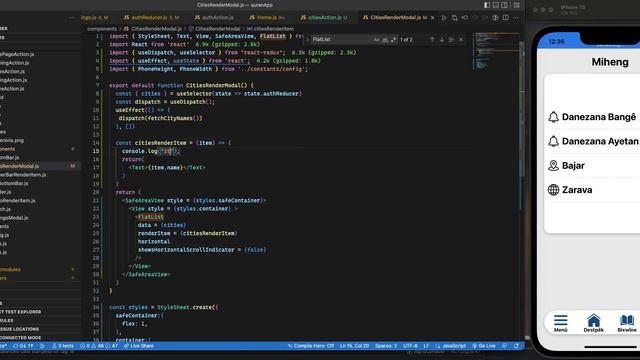Click the '0 tests' status bar item
This screenshot has width=640, height=360.
tap(63, 346)
